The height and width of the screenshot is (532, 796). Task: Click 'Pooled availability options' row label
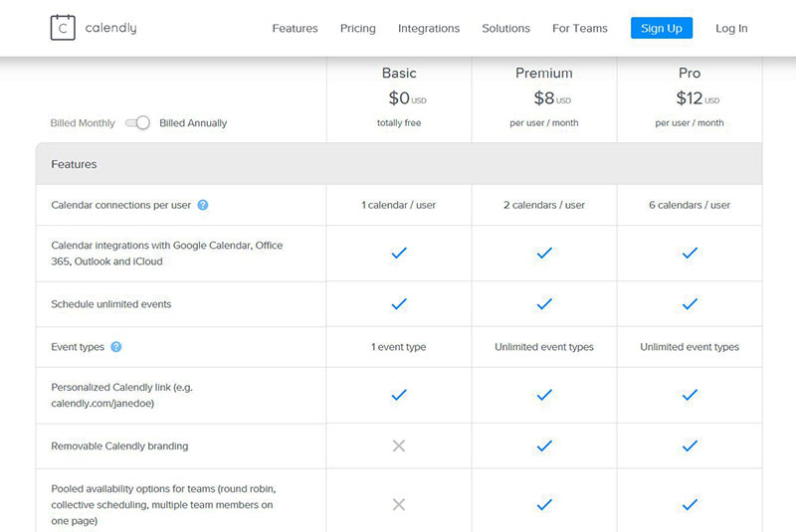point(163,504)
